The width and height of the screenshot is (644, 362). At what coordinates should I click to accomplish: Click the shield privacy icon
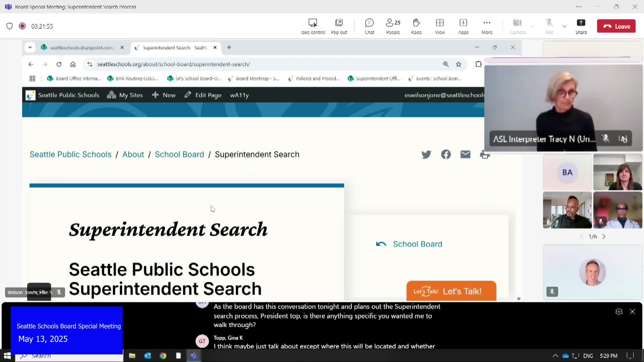click(9, 26)
